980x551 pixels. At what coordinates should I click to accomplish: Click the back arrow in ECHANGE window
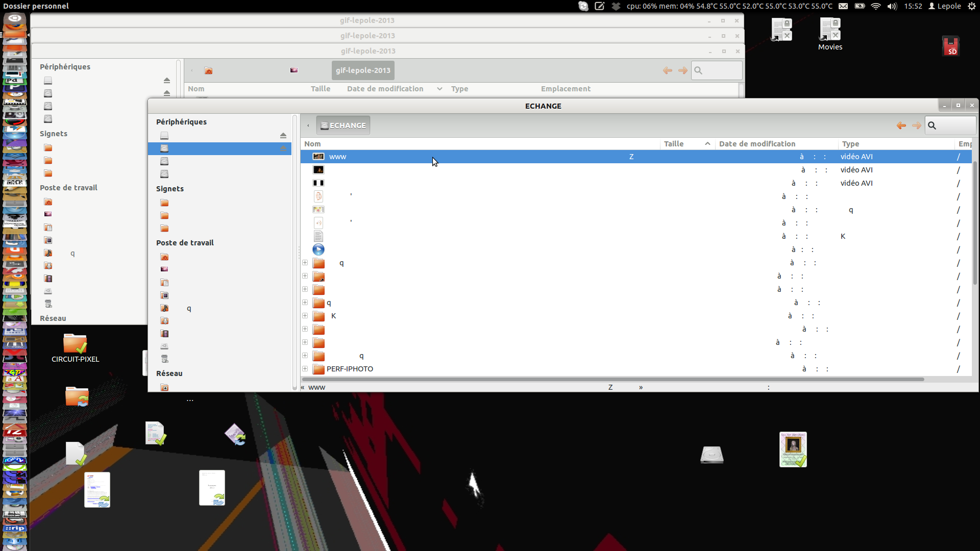tap(901, 126)
